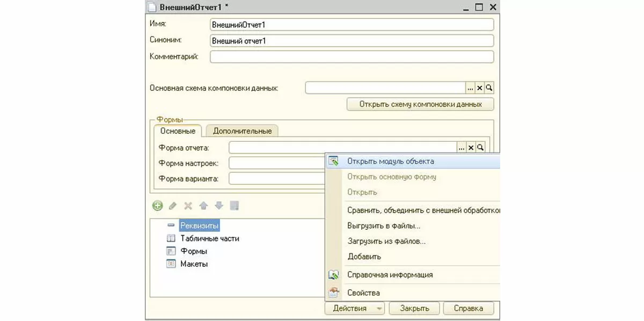The width and height of the screenshot is (644, 321).
Task: Click the Delete X icon above the tree
Action: (x=188, y=206)
